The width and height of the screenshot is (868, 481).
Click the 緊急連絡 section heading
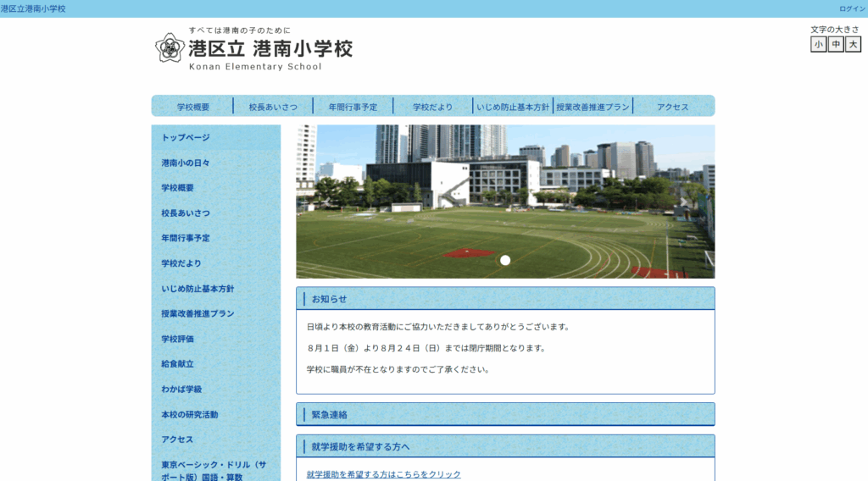(x=330, y=415)
